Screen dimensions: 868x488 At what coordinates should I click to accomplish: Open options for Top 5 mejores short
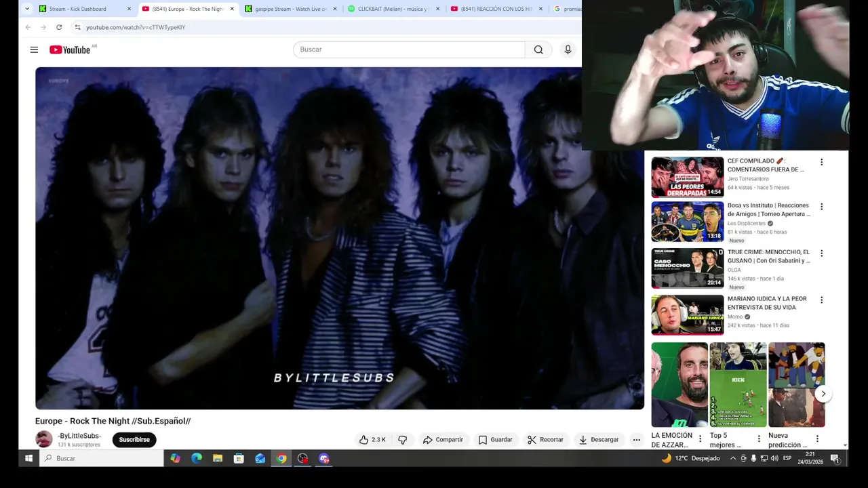coord(759,439)
